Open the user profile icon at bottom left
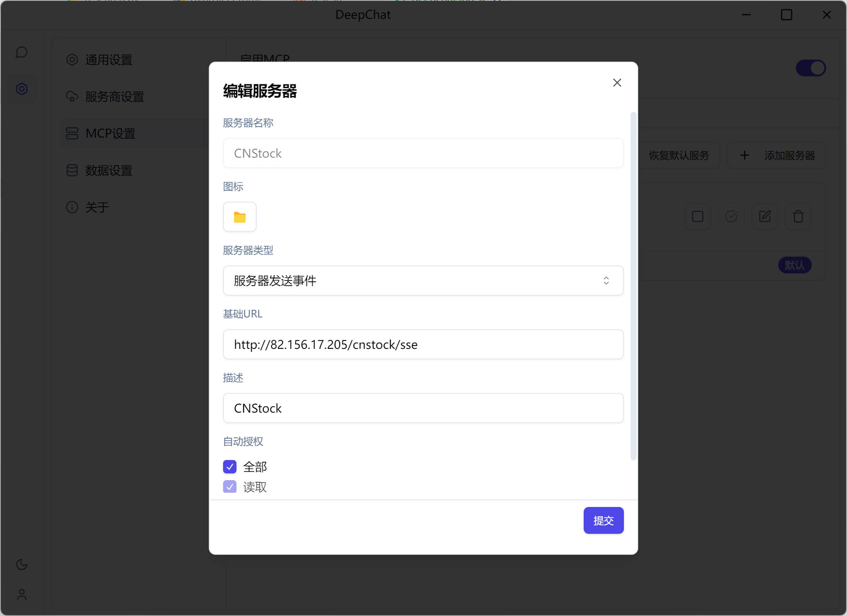Viewport: 847px width, 616px height. pyautogui.click(x=22, y=595)
